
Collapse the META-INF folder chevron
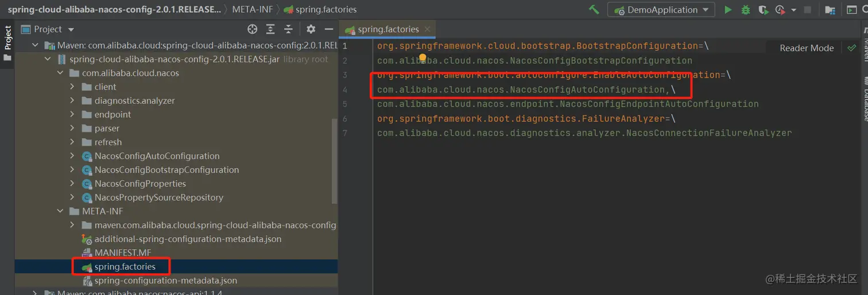tap(60, 211)
